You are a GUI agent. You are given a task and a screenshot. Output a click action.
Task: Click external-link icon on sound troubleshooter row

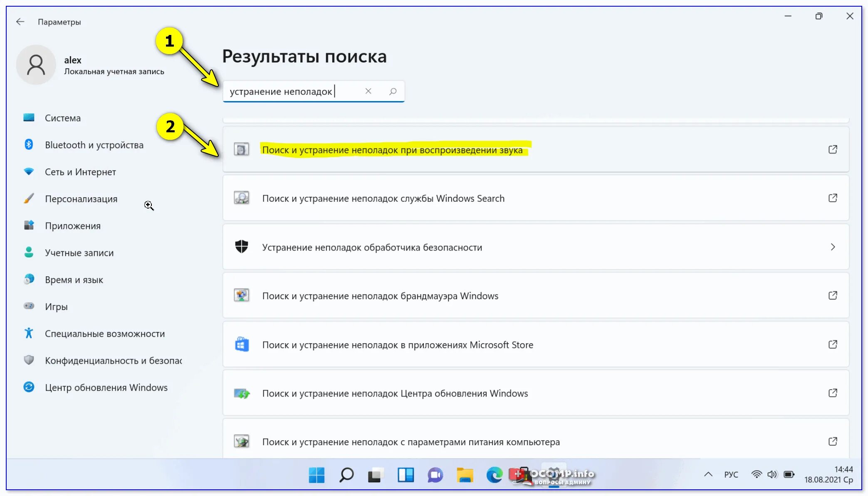[x=833, y=149]
